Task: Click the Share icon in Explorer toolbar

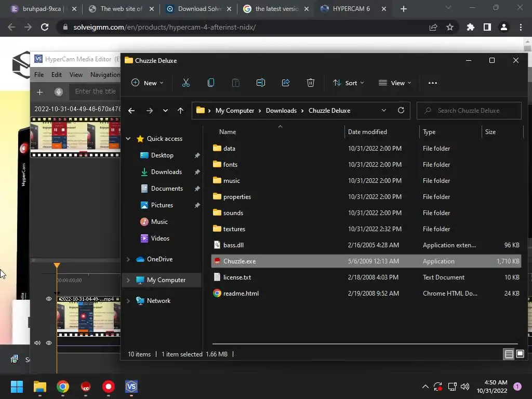Action: (286, 83)
